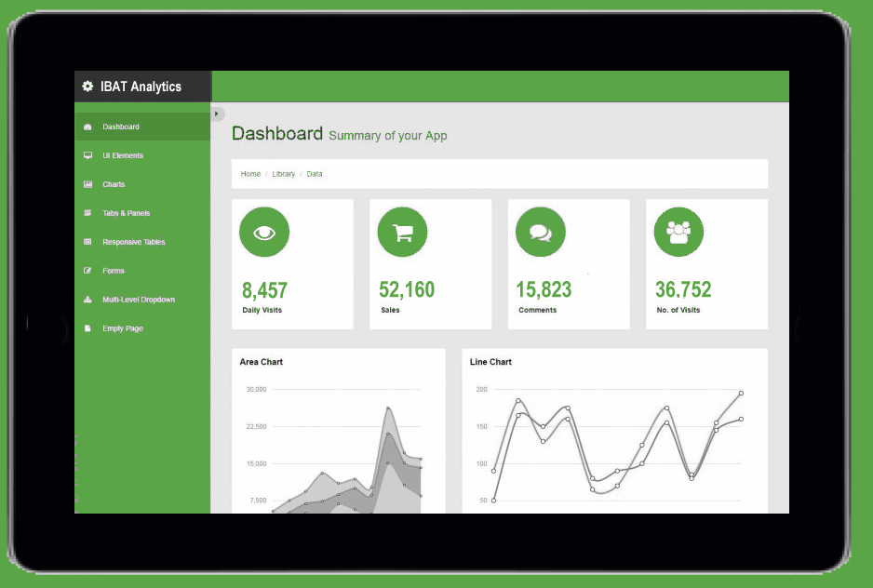The width and height of the screenshot is (873, 588).
Task: Click the Library breadcrumb link
Action: click(283, 174)
